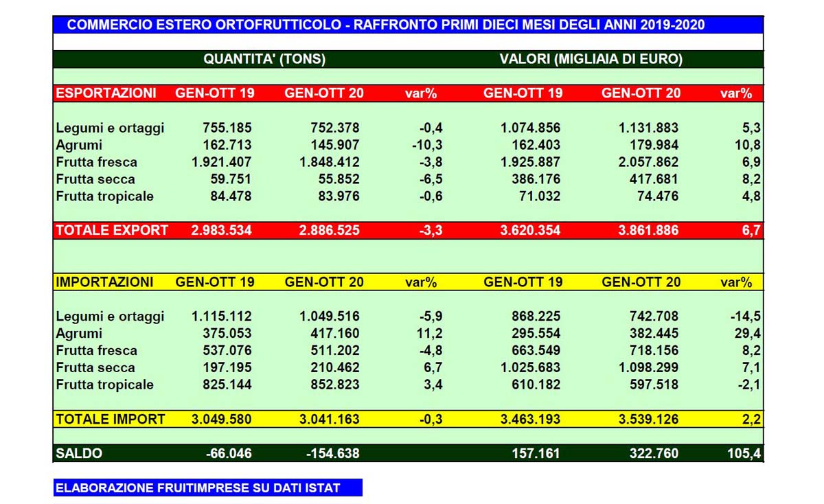Click export Agrumi quantity cell 162.713

pos(227,145)
